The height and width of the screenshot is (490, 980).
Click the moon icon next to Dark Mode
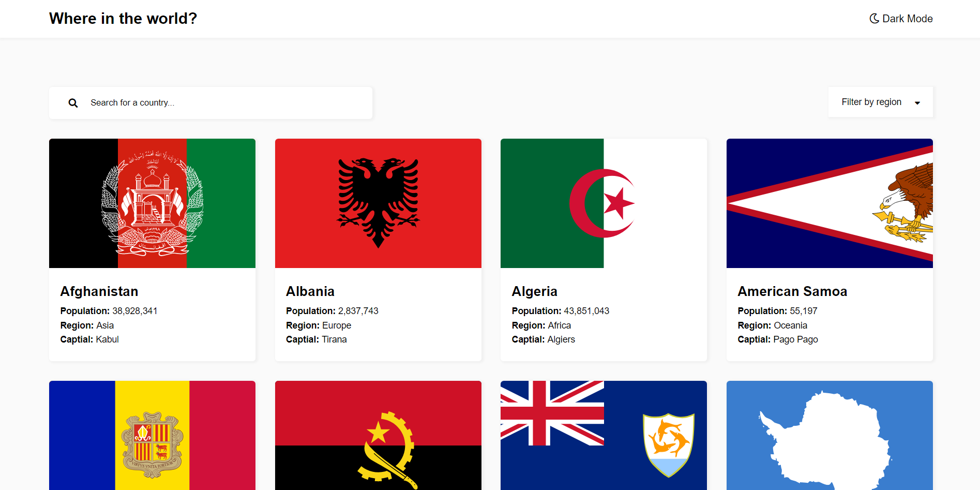pyautogui.click(x=873, y=18)
